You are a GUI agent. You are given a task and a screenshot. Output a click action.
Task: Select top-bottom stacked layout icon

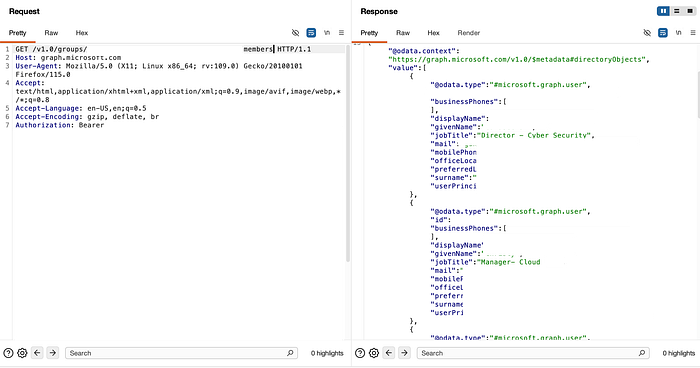677,11
